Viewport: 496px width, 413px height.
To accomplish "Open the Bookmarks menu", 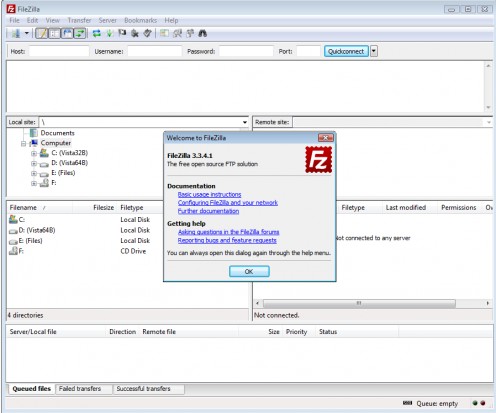I will click(x=140, y=20).
